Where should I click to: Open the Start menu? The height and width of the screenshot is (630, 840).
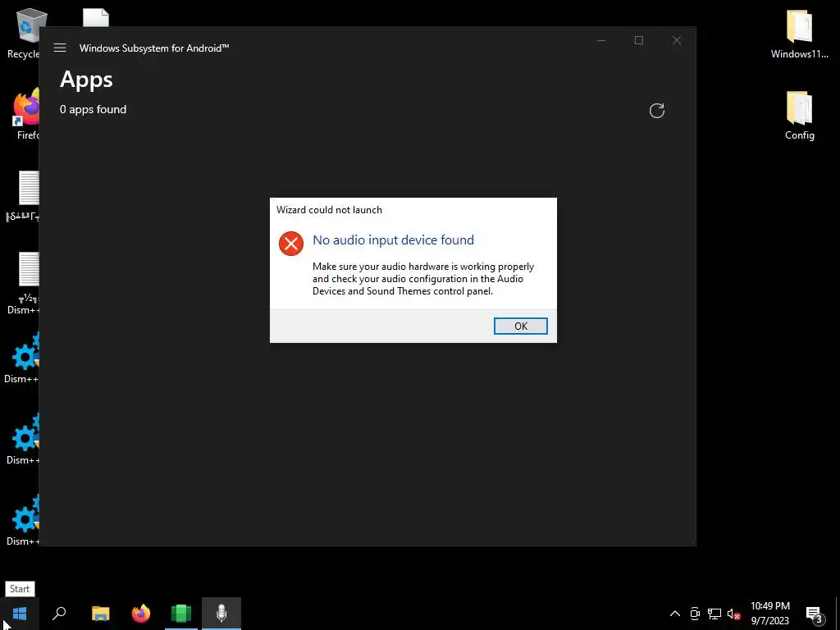pyautogui.click(x=20, y=614)
